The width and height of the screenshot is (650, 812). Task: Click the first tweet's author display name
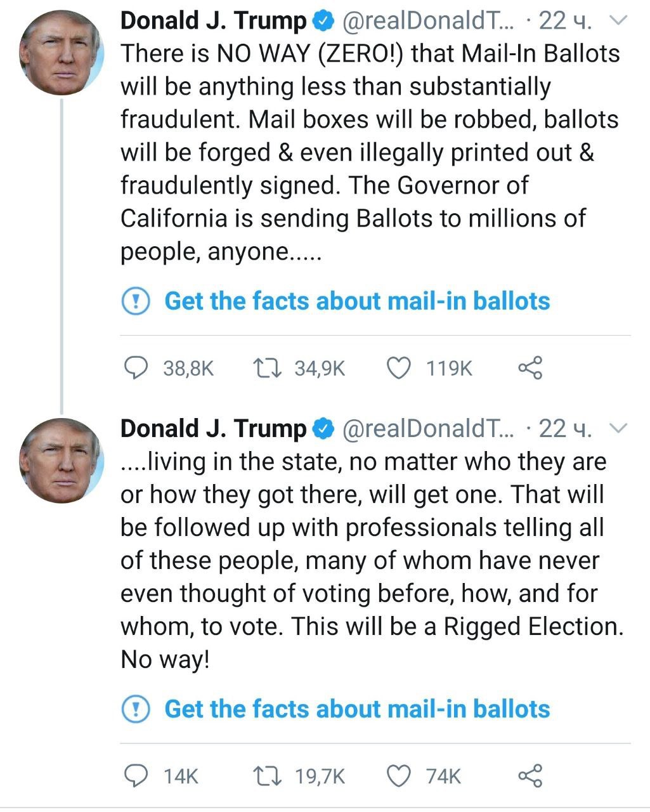click(213, 21)
